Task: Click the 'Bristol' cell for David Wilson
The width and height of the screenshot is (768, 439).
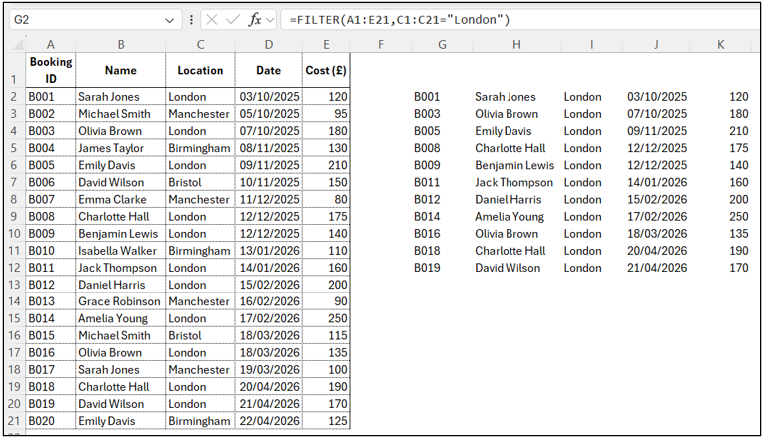Action: pos(200,182)
